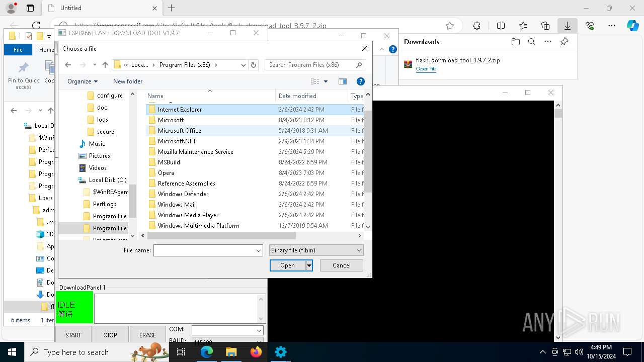
Task: Open Videos in the navigation tree
Action: 93,168
